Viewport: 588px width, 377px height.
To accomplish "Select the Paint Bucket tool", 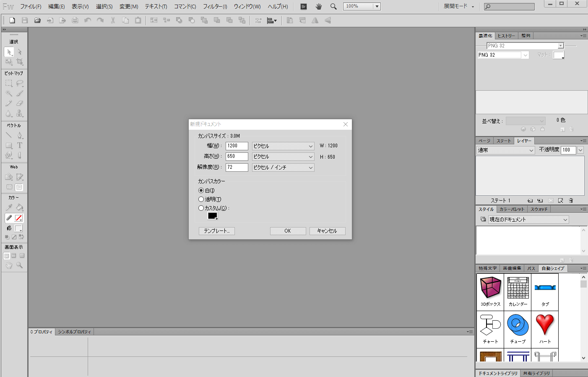I will 20,207.
